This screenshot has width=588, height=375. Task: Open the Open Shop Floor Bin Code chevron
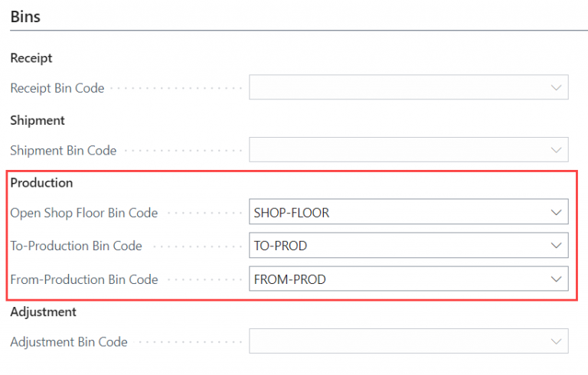pyautogui.click(x=557, y=212)
